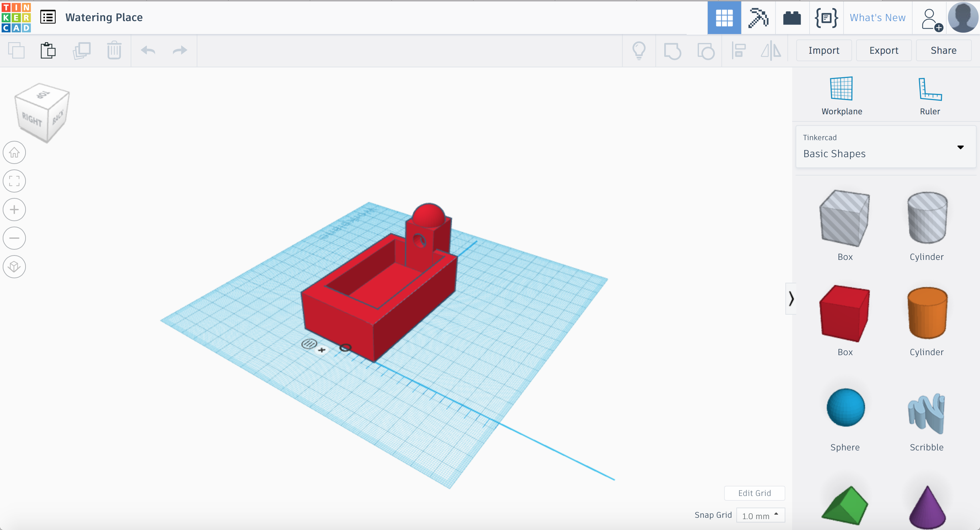Click the Home view button
980x530 pixels.
pos(14,152)
